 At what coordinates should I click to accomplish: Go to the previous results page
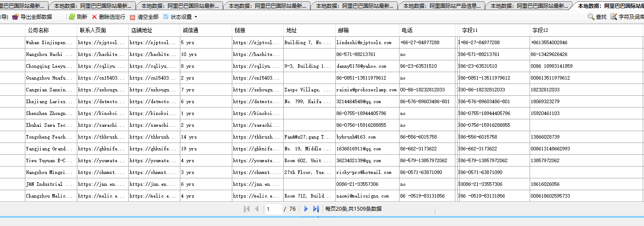coord(257,209)
